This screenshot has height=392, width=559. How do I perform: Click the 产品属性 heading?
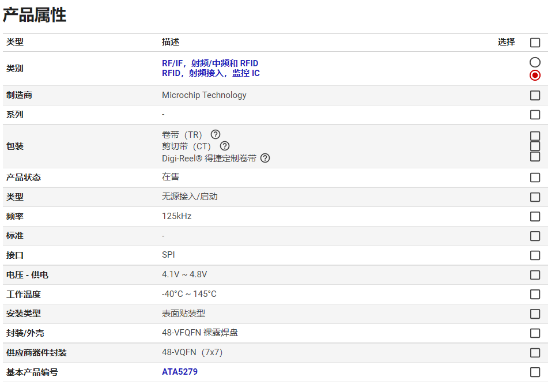tap(35, 15)
